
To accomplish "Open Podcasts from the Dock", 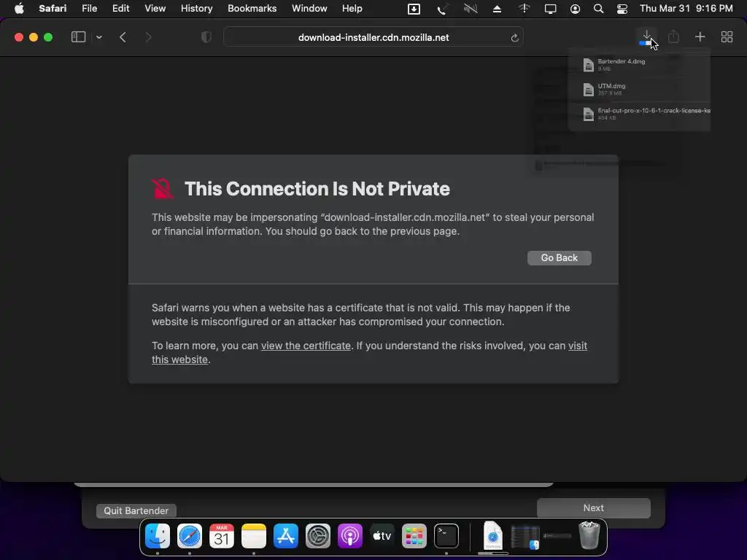I will [x=349, y=536].
